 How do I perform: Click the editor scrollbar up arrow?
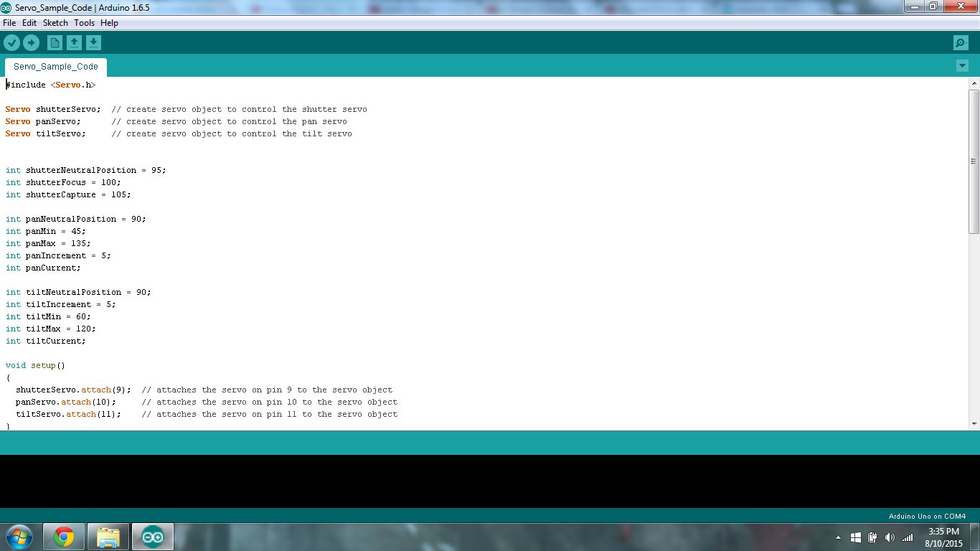(974, 83)
